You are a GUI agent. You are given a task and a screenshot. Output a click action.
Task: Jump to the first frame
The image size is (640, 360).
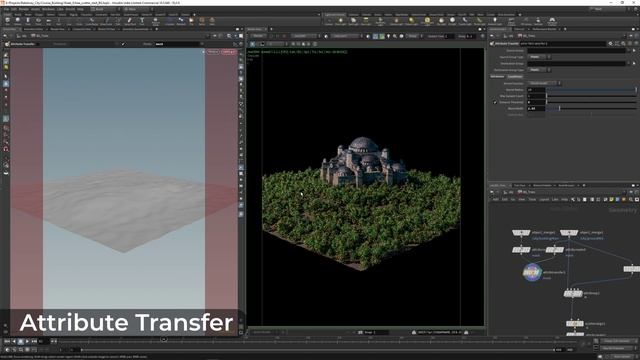pos(7,341)
